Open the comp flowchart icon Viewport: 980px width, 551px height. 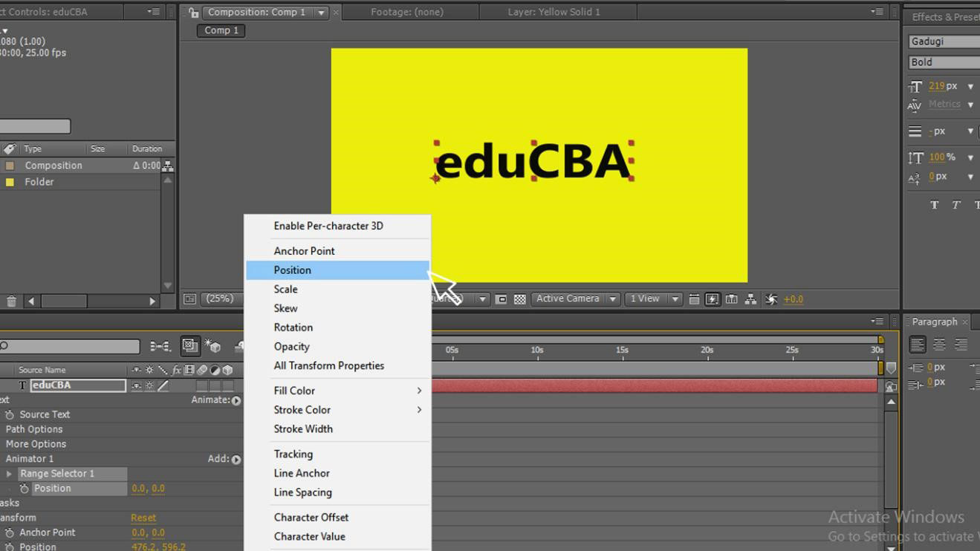point(751,299)
